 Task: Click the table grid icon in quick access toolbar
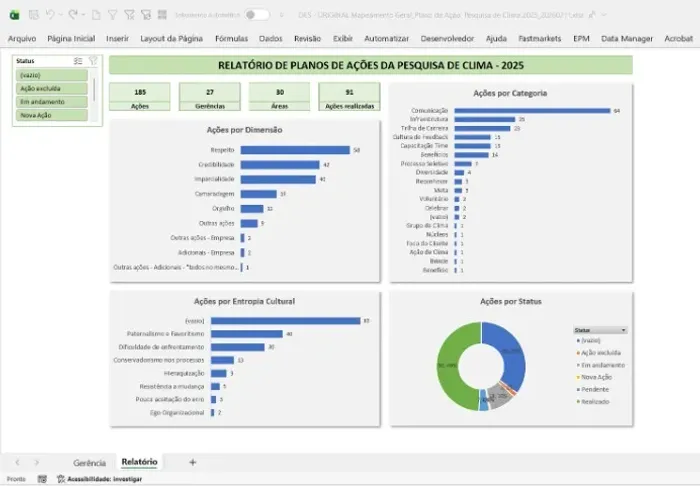pos(162,15)
